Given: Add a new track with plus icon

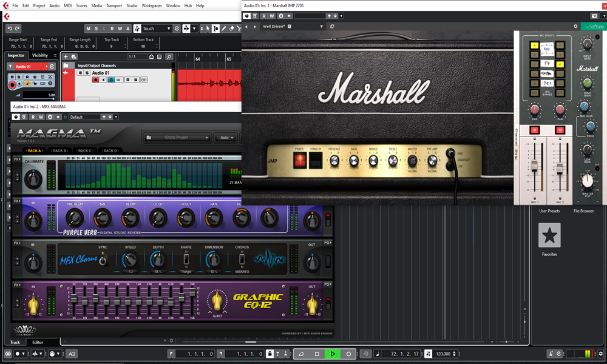Looking at the screenshot, I should [x=66, y=56].
